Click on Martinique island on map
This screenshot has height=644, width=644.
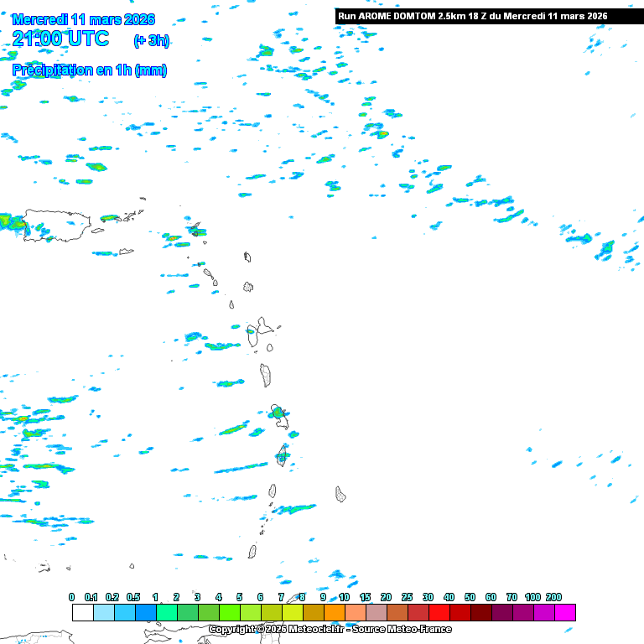282,455
